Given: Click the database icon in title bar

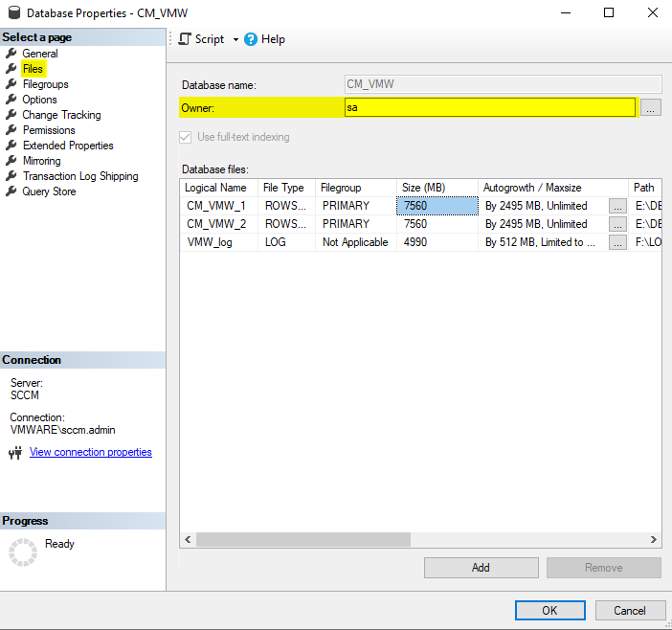Looking at the screenshot, I should (12, 13).
